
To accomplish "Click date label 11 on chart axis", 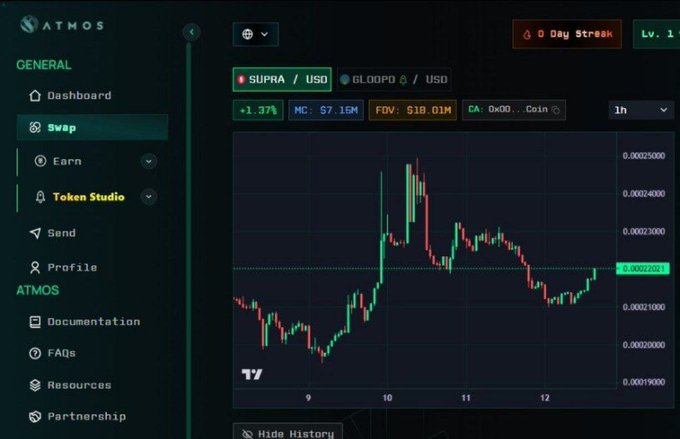I will [x=466, y=398].
